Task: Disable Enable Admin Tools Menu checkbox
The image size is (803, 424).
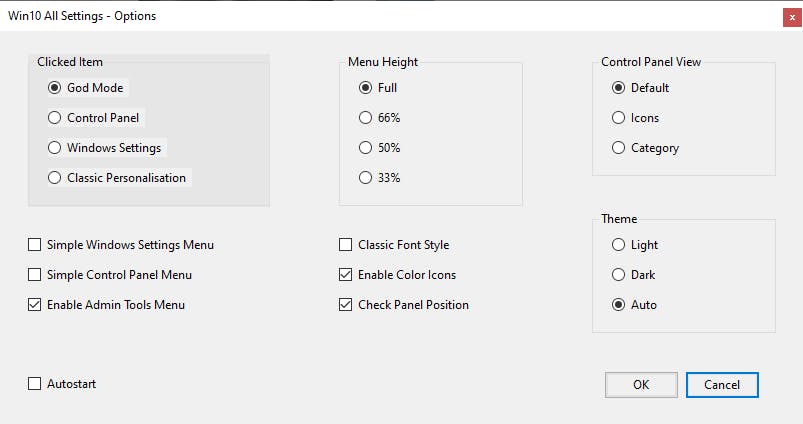Action: pyautogui.click(x=35, y=305)
